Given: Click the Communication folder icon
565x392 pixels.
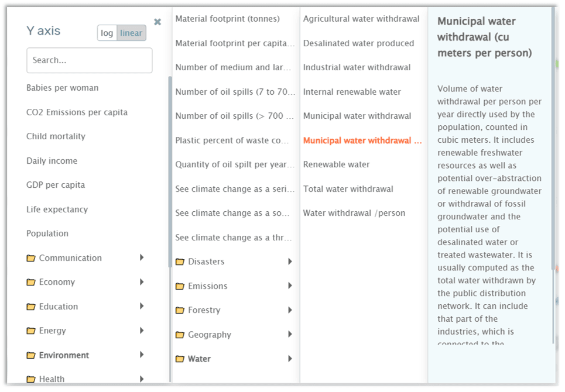Looking at the screenshot, I should click(31, 258).
